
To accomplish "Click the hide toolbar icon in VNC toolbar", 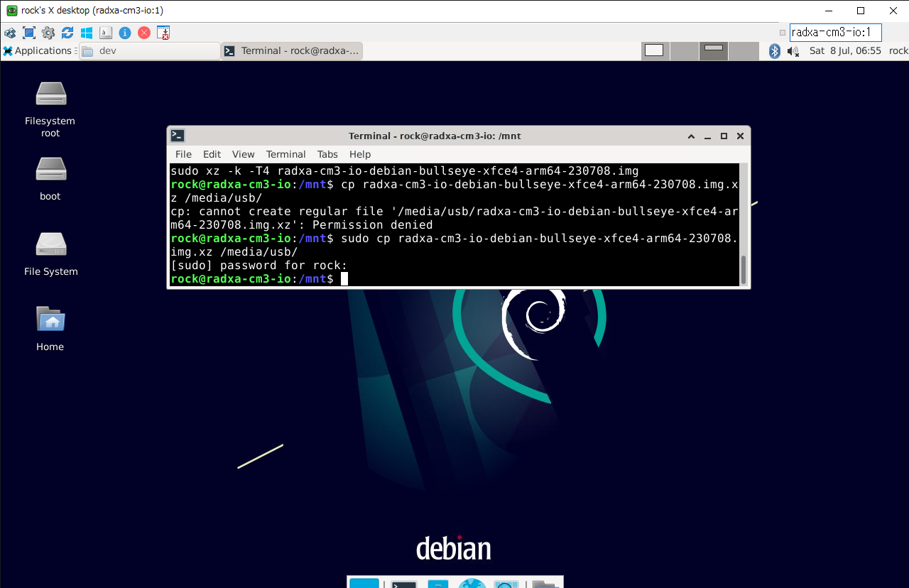I will 163,33.
